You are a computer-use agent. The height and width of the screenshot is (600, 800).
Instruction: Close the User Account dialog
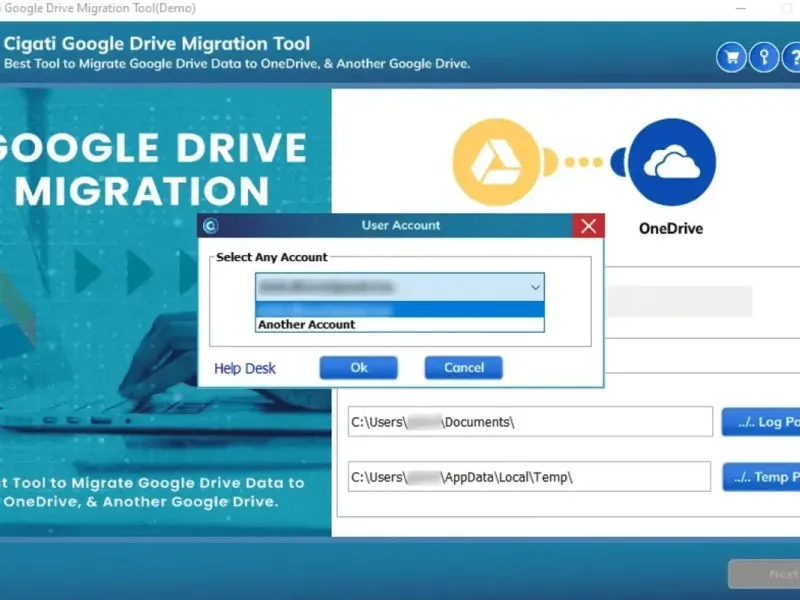coord(588,226)
